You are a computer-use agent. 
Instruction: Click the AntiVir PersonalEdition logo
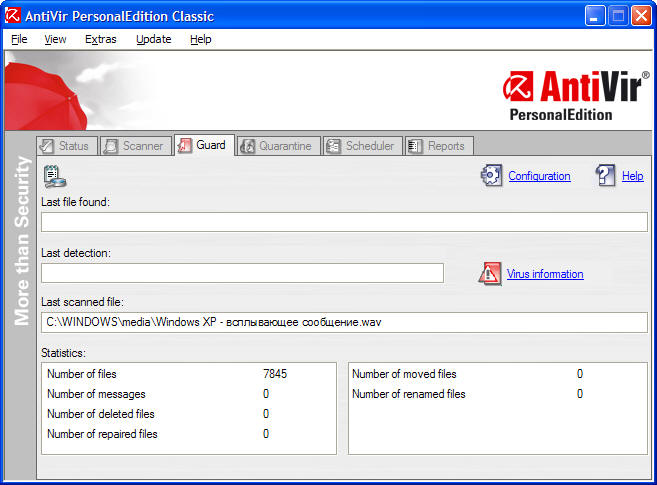[576, 96]
